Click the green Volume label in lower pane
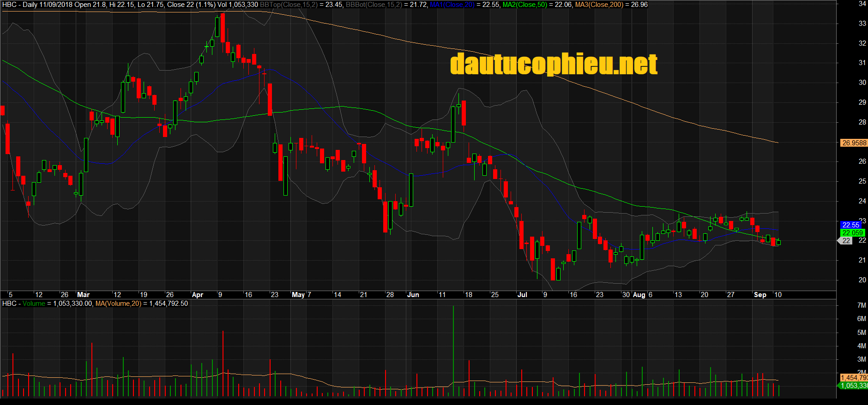Image resolution: width=868 pixels, height=405 pixels. tap(34, 304)
